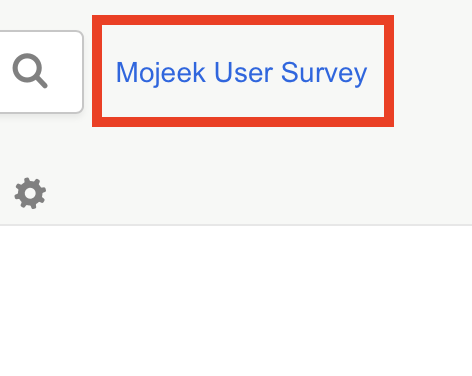Click the rounded white search button box
This screenshot has width=472, height=376.
tap(41, 72)
